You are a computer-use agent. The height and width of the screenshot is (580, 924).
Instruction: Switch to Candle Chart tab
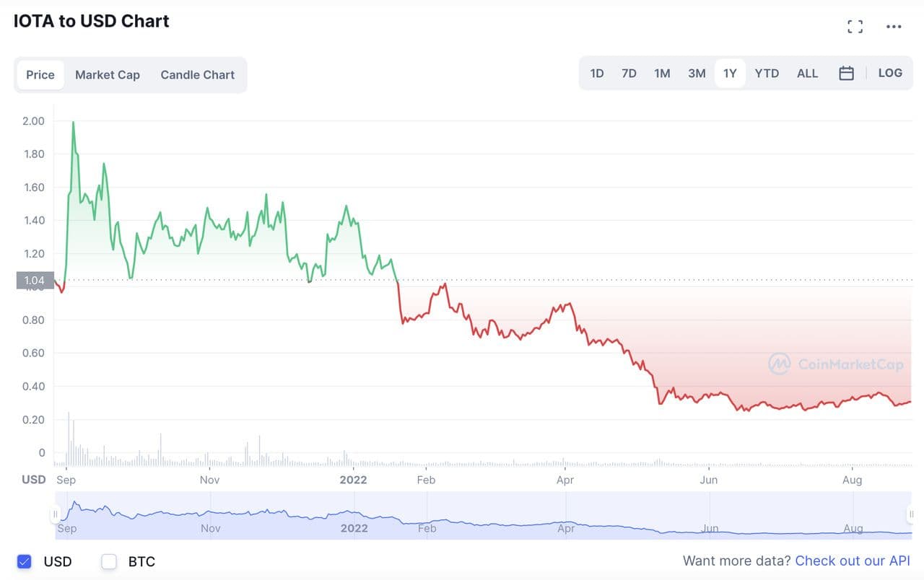click(x=198, y=75)
